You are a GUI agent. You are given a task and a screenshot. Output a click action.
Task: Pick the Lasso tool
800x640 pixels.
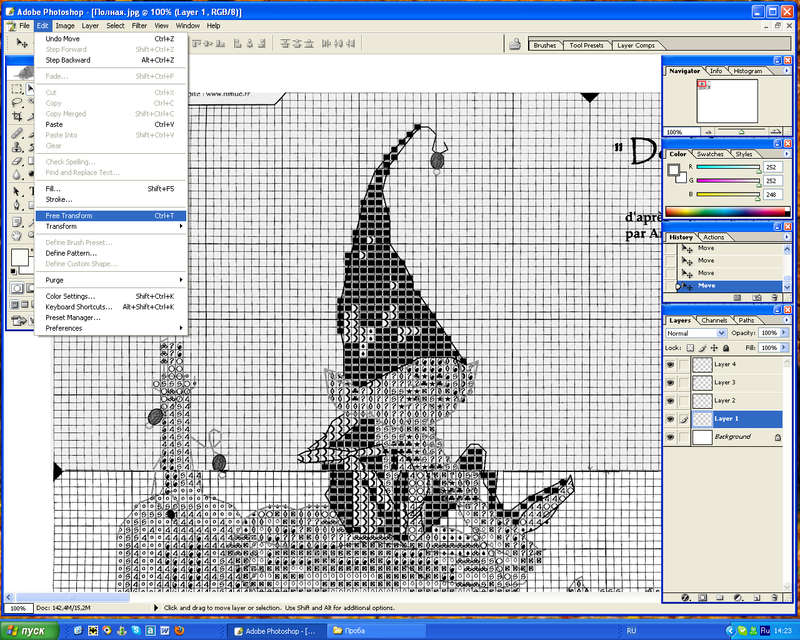[17, 103]
